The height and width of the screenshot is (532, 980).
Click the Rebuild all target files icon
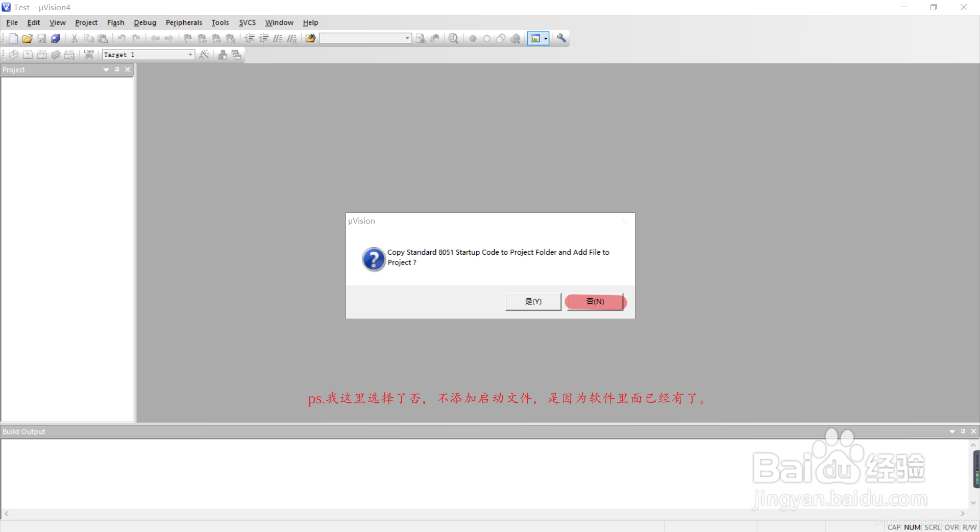[42, 55]
